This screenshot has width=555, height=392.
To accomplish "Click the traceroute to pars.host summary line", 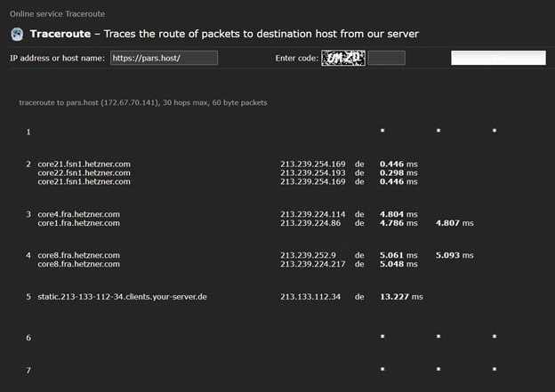I will tap(142, 103).
